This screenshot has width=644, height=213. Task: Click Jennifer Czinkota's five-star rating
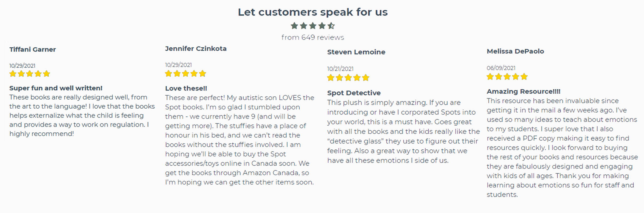[186, 73]
